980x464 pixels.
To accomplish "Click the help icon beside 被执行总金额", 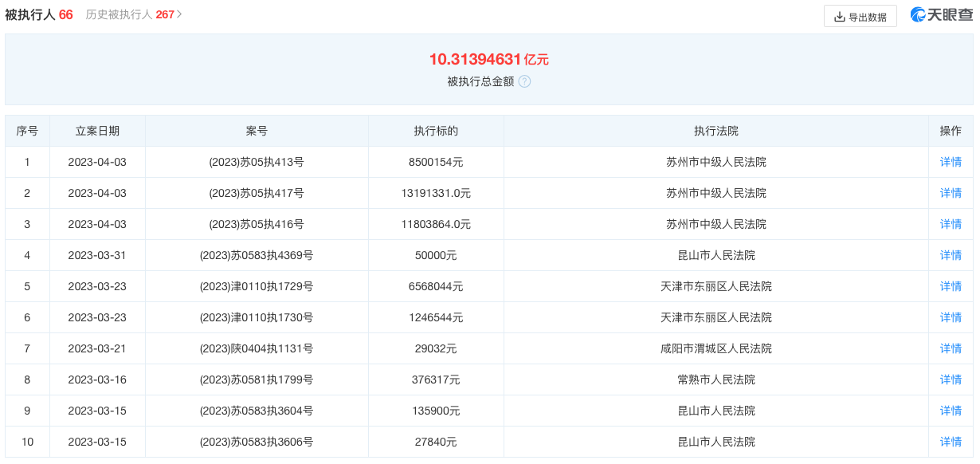I will click(x=524, y=81).
